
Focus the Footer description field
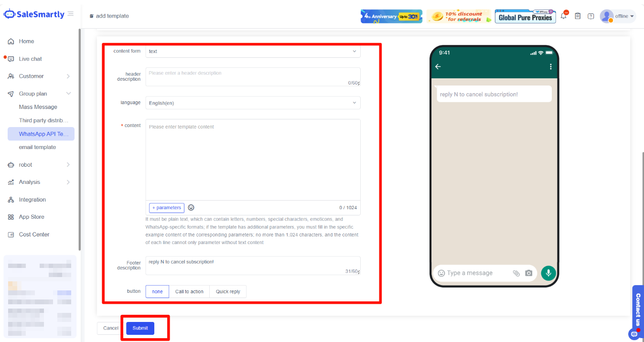coord(253,266)
